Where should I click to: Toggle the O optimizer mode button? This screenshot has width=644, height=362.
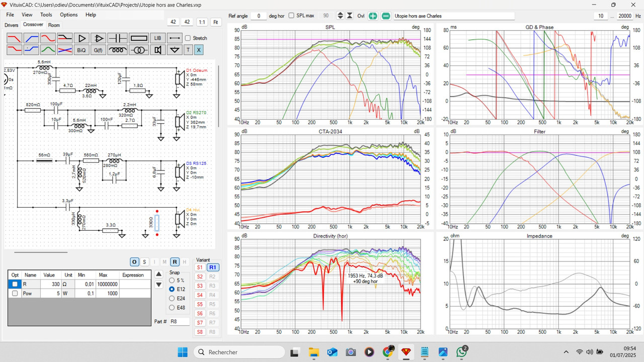[x=134, y=262]
